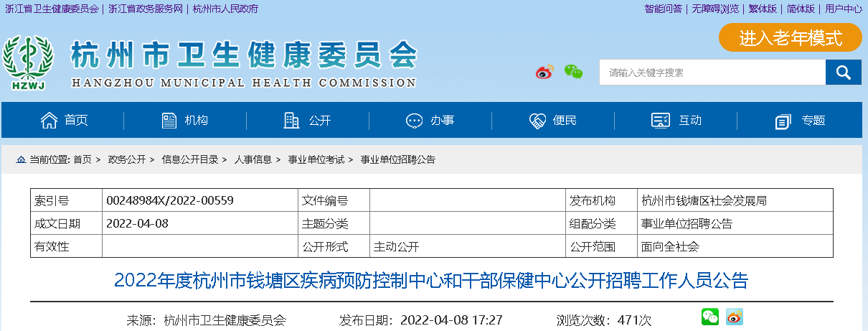Open 办事 navigation menu item
868x331 pixels.
(x=443, y=121)
